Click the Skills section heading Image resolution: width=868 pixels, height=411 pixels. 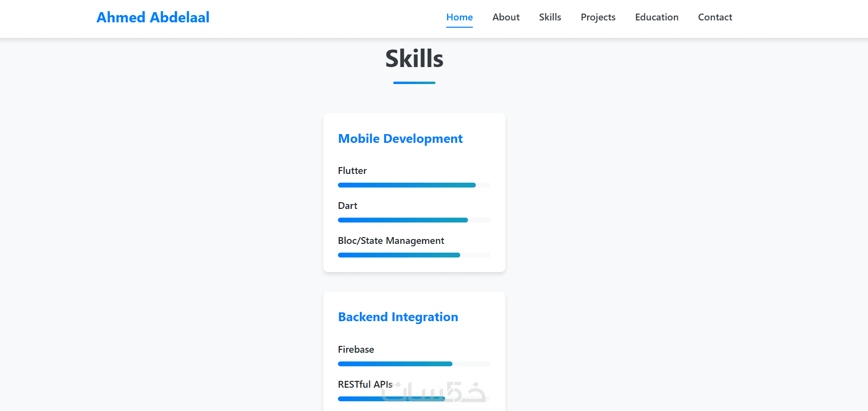tap(414, 59)
